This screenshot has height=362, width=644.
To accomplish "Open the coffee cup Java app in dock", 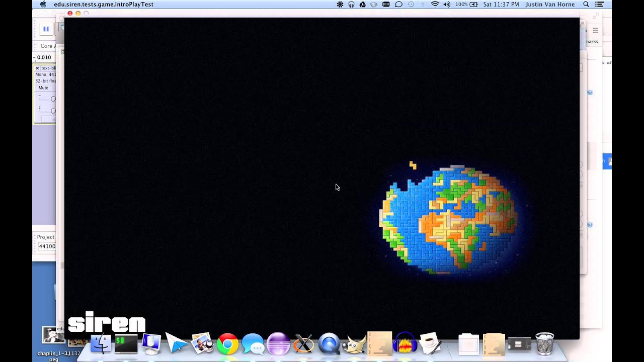I will 430,343.
